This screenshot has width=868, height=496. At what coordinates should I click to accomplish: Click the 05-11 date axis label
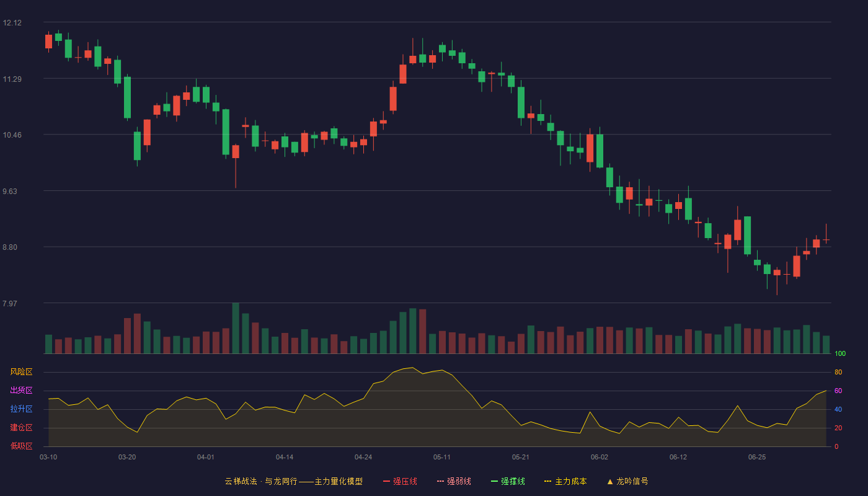(x=442, y=457)
